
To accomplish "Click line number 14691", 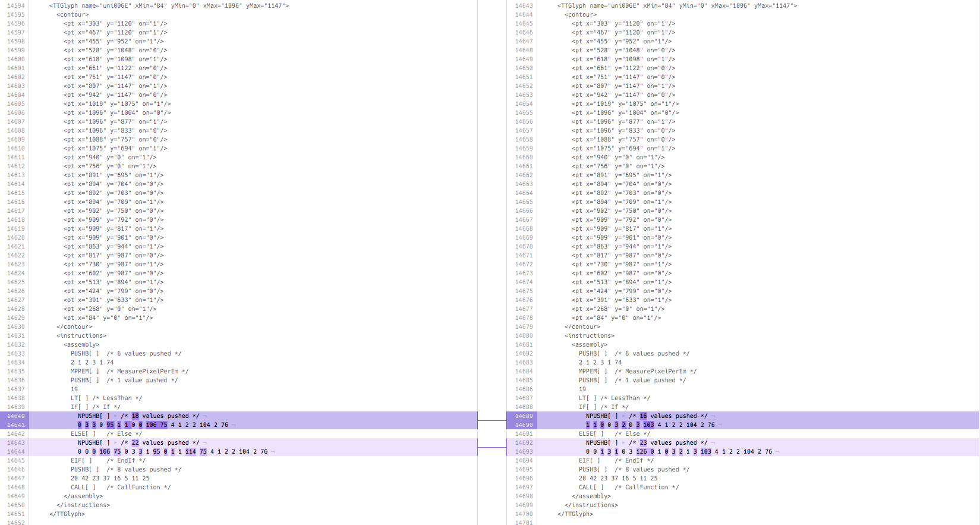I will (x=524, y=434).
